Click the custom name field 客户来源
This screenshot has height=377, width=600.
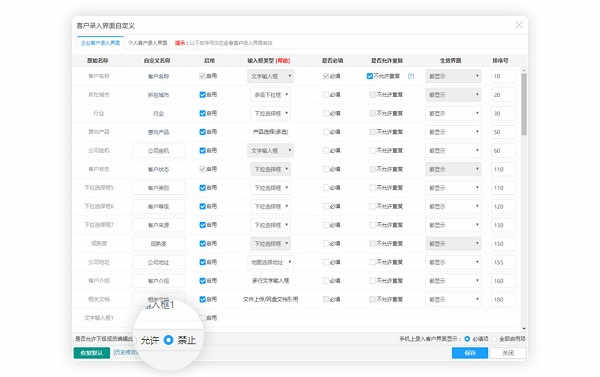158,225
